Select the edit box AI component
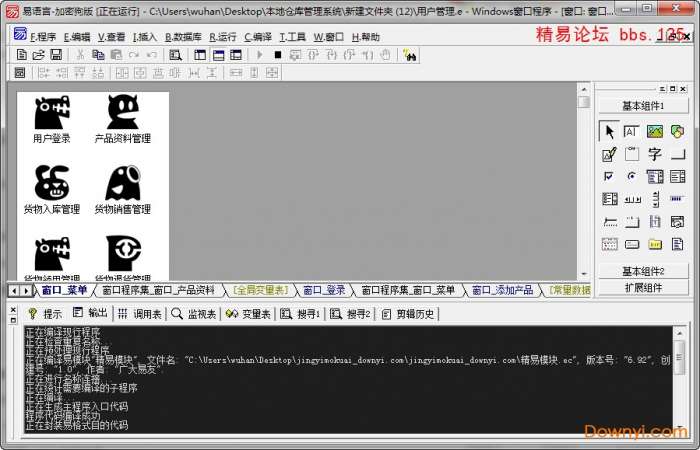 point(631,131)
